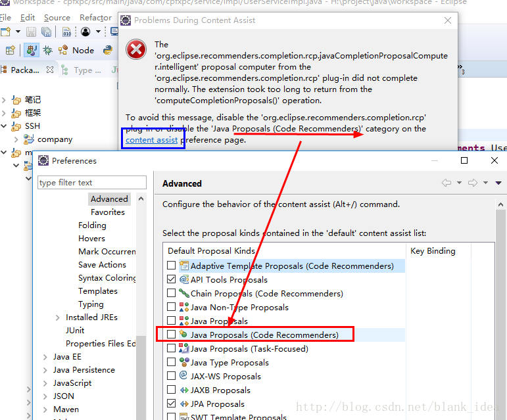507x420 pixels.
Task: Click the black circle profile toolbar icon
Action: point(85,32)
